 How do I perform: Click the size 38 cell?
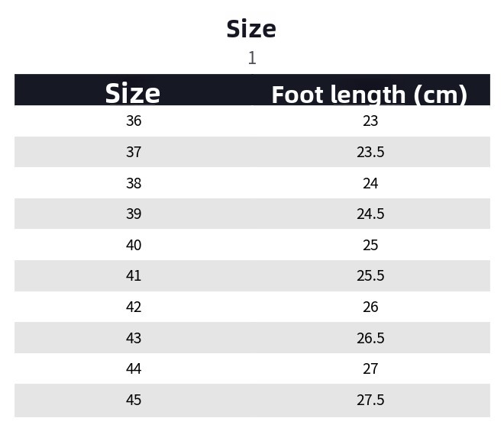(134, 183)
